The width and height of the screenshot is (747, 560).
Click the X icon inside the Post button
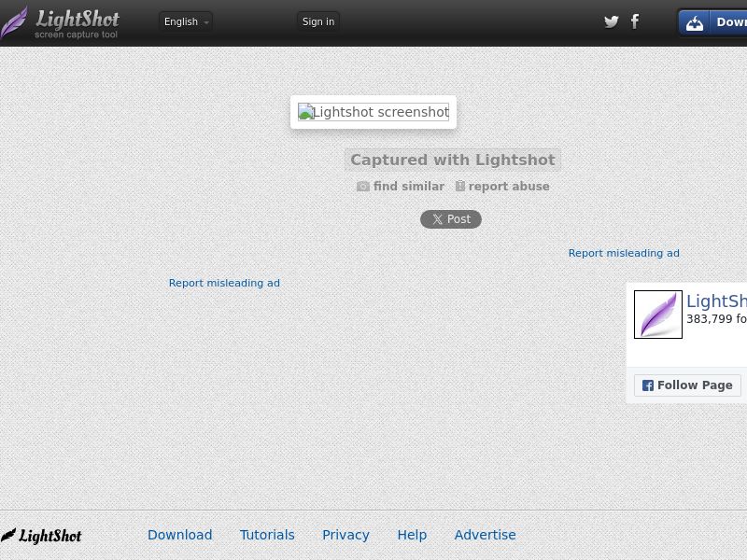coord(436,219)
